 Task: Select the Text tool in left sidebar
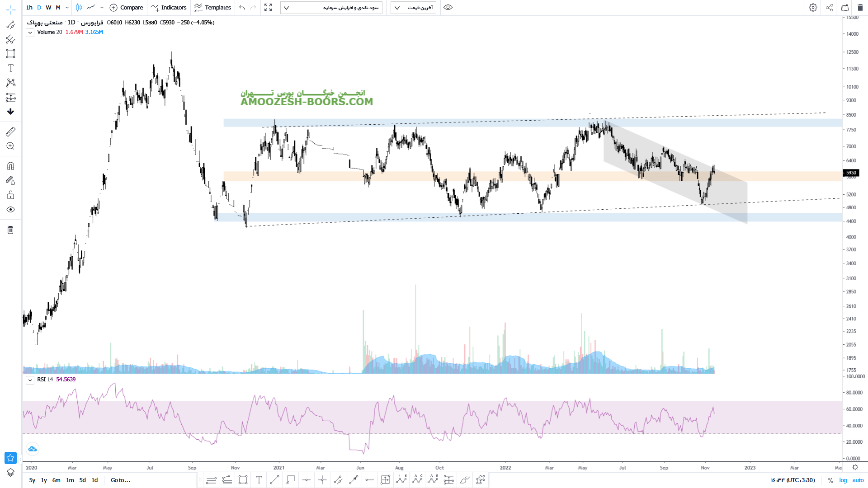coord(10,68)
